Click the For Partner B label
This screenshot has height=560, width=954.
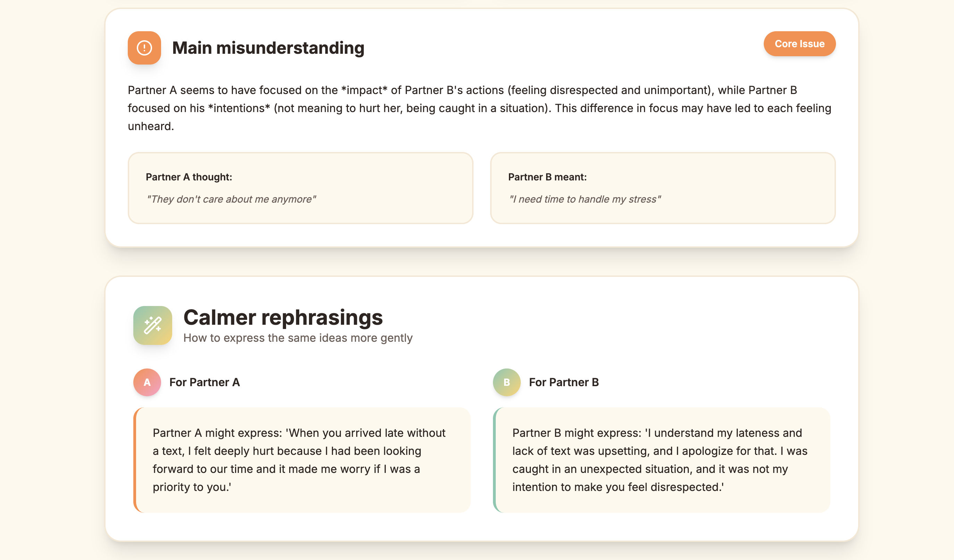pos(564,382)
